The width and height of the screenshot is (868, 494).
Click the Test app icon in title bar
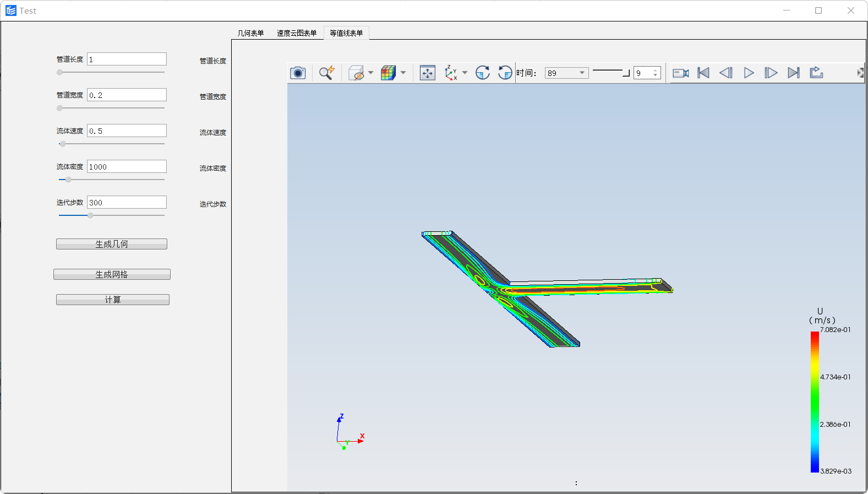(11, 10)
